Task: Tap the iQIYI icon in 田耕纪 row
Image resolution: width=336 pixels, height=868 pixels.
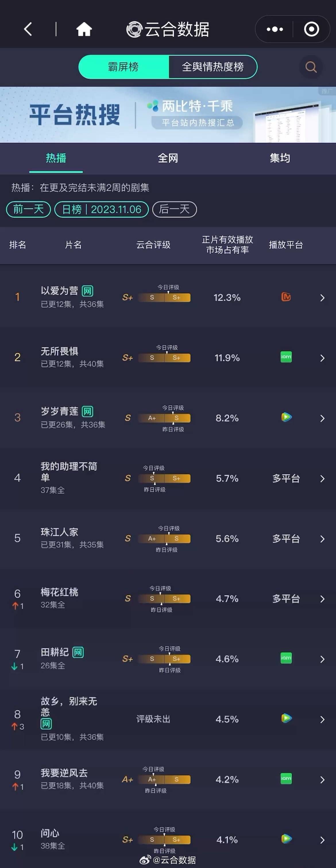Action: pos(286,658)
